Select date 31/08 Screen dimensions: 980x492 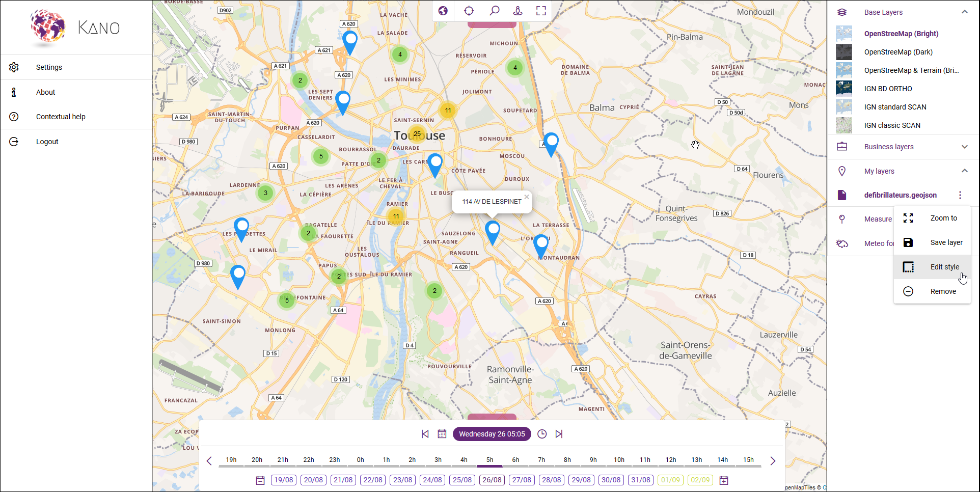point(641,480)
